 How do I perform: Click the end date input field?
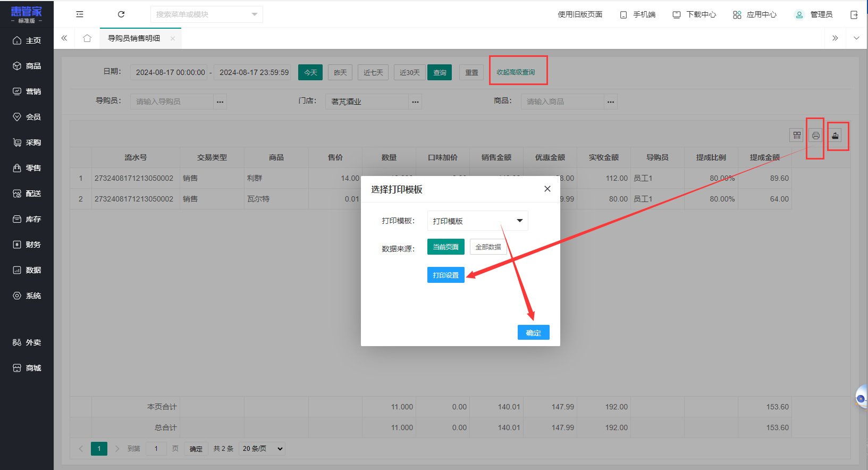[252, 72]
